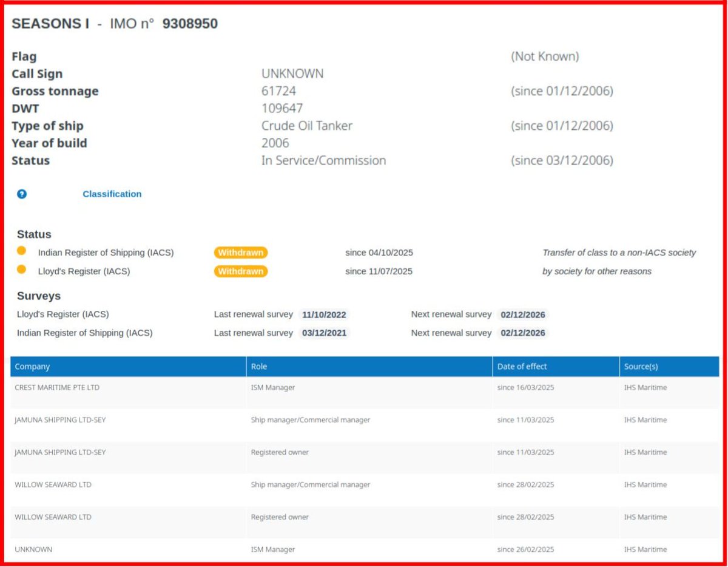Click Indian Register next renewal date 02/12/2026
Screen dimensions: 728x567
(x=523, y=333)
